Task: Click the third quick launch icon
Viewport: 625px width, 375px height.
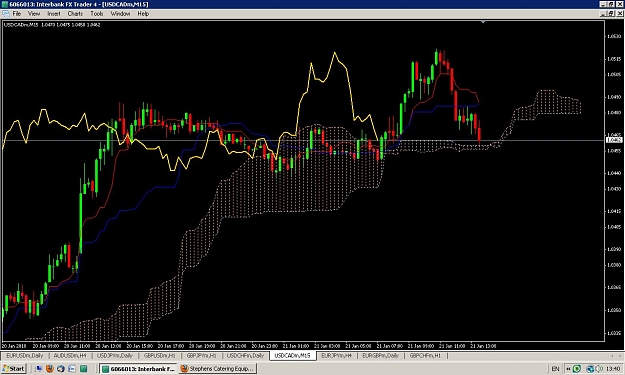Action: click(61, 369)
